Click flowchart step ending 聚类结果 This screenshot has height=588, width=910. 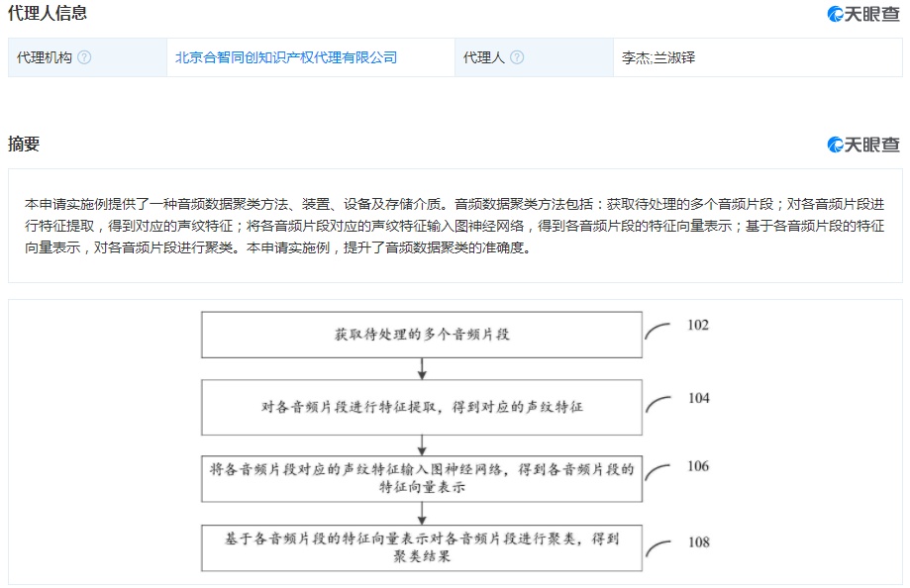pyautogui.click(x=422, y=547)
